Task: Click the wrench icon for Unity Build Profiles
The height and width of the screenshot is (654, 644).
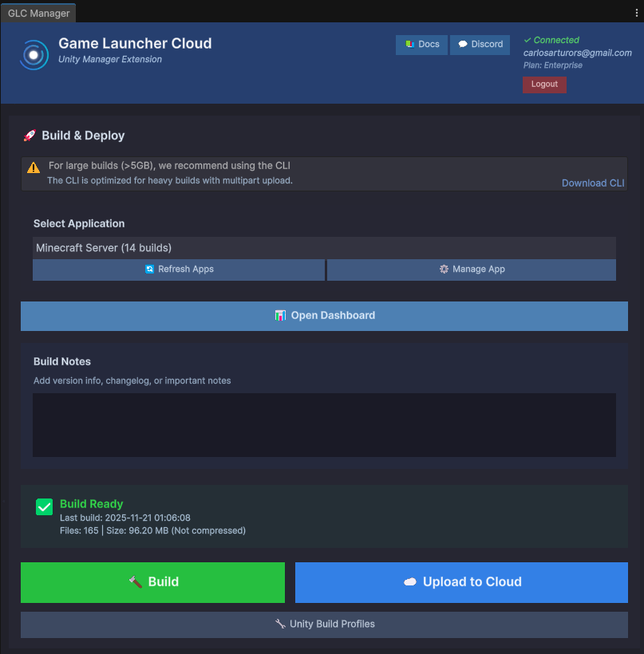Action: point(280,624)
